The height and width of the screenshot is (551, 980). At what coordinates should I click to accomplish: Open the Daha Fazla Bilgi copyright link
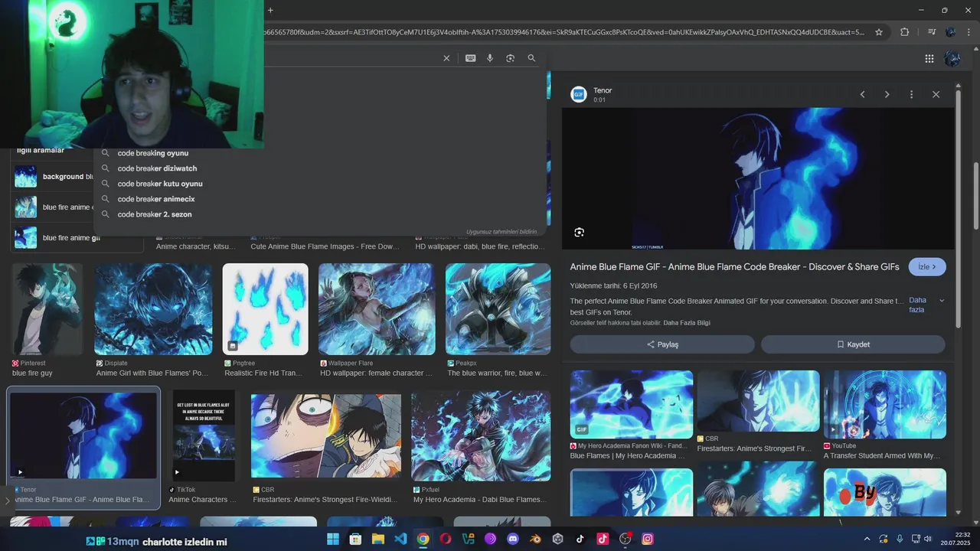[x=687, y=323]
